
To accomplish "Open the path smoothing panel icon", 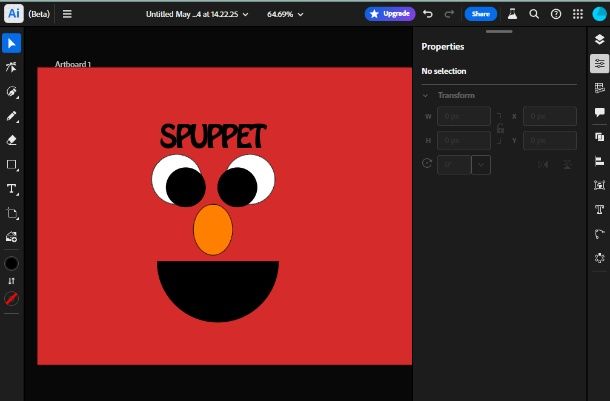I will pos(599,234).
